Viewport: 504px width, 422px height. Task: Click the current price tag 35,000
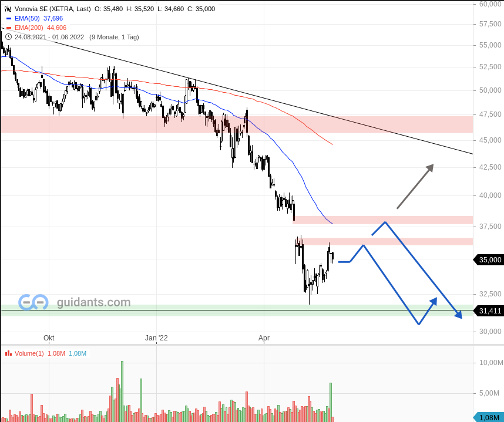(489, 260)
